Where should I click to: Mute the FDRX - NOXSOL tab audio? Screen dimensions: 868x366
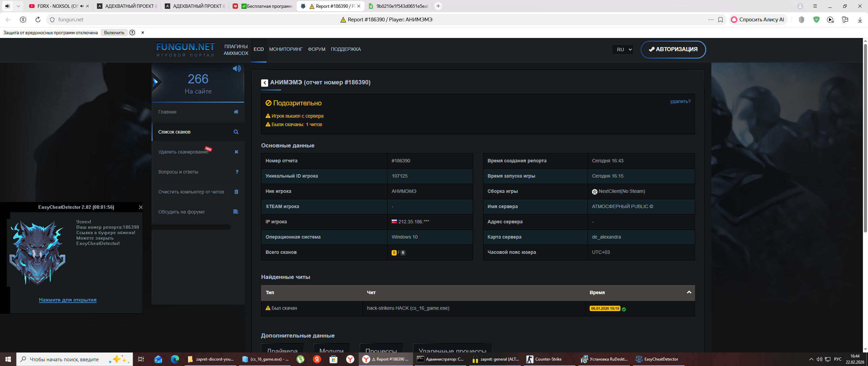click(x=82, y=6)
